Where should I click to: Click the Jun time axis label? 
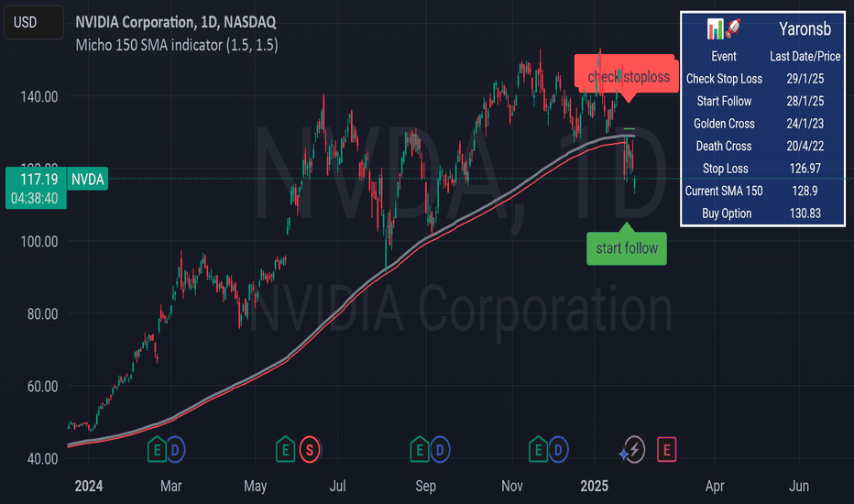(x=799, y=486)
